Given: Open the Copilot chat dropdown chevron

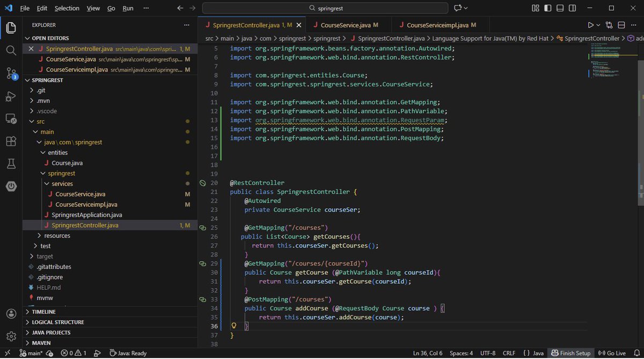Looking at the screenshot, I should [466, 8].
